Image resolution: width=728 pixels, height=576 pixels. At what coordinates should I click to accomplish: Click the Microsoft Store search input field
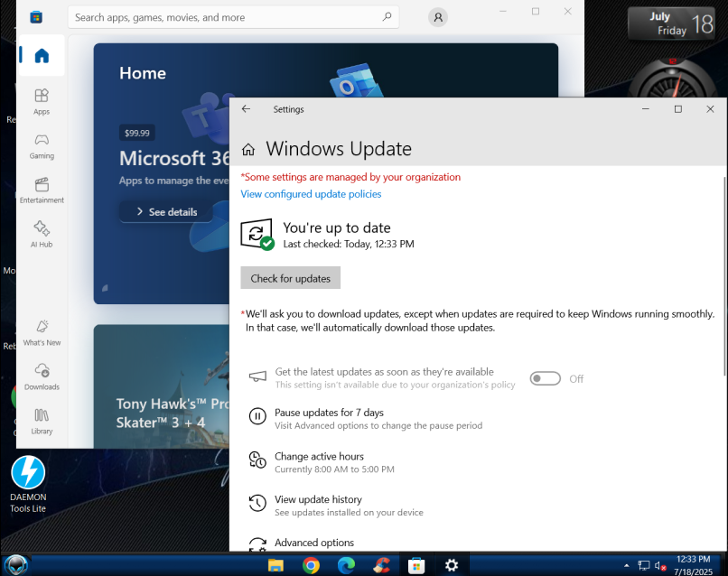233,17
